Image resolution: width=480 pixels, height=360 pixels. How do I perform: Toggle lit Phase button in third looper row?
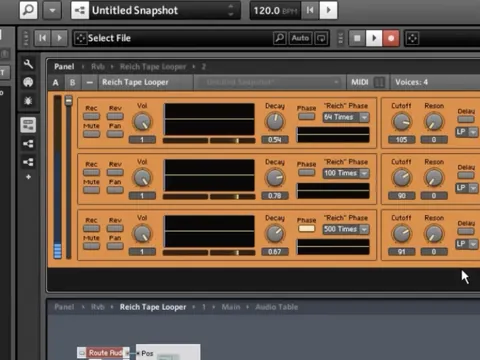306,228
